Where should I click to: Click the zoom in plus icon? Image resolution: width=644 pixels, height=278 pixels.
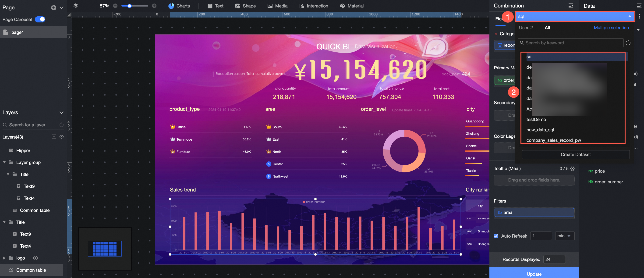(x=154, y=6)
